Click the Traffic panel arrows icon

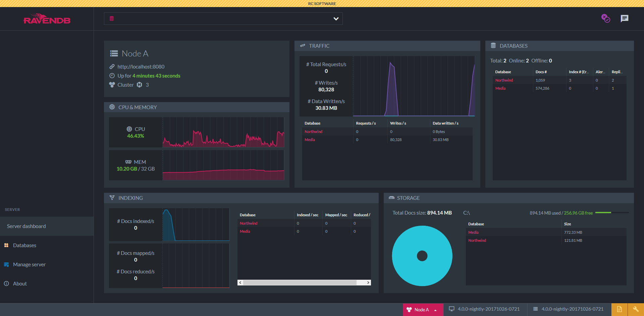click(x=303, y=46)
